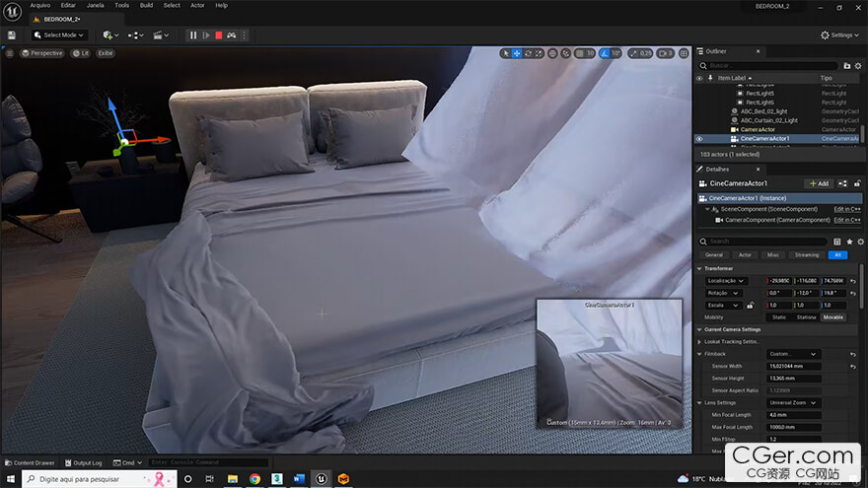This screenshot has width=868, height=488.
Task: Click the favorites star icon in Details
Action: click(849, 241)
